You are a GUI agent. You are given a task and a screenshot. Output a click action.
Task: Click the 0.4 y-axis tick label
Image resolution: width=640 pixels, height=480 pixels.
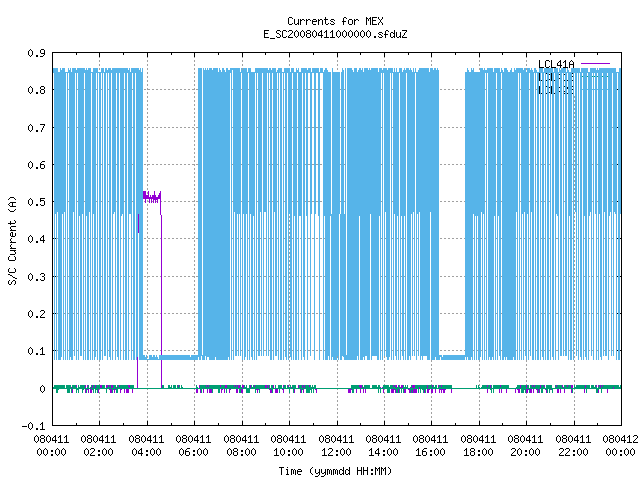[36, 239]
